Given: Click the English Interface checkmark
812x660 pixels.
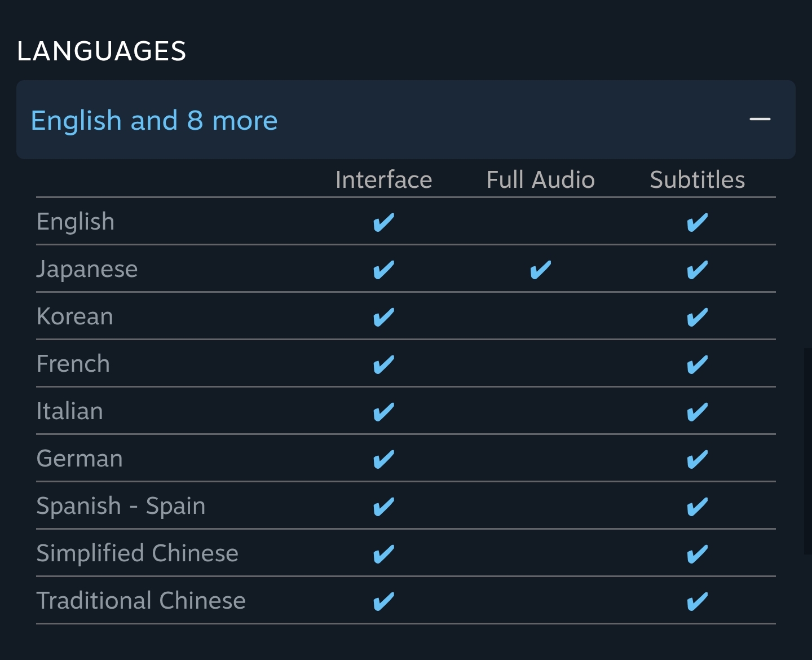Looking at the screenshot, I should (383, 222).
